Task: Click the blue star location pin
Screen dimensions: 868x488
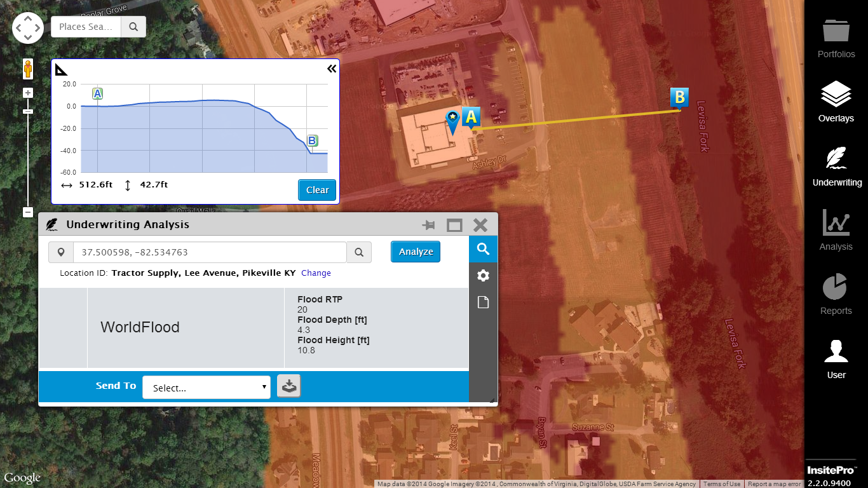Action: coord(452,122)
